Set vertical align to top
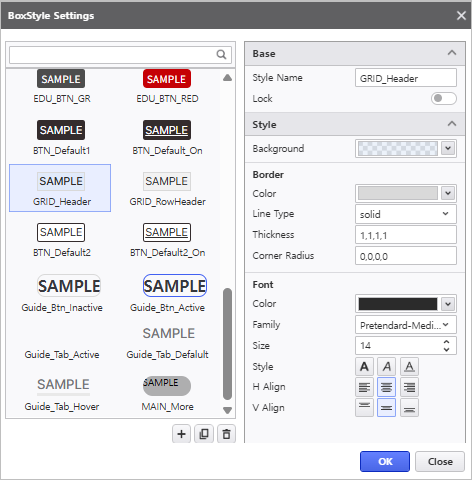The image size is (472, 480). [x=364, y=408]
